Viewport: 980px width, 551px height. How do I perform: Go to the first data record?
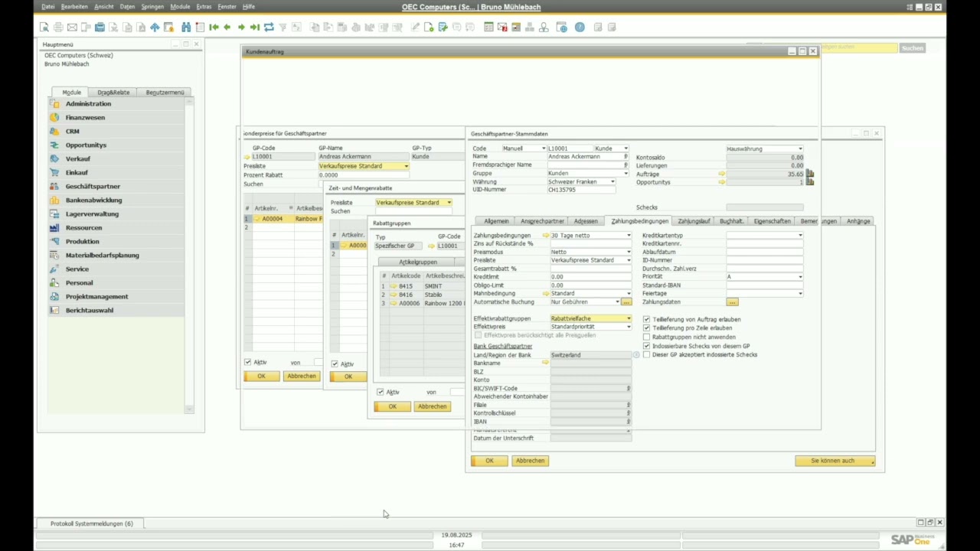(x=214, y=28)
